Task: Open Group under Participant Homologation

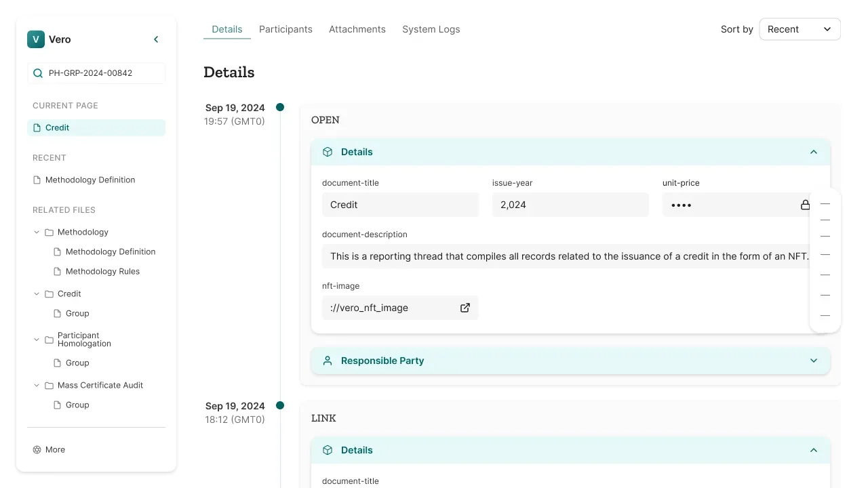Action: 77,363
